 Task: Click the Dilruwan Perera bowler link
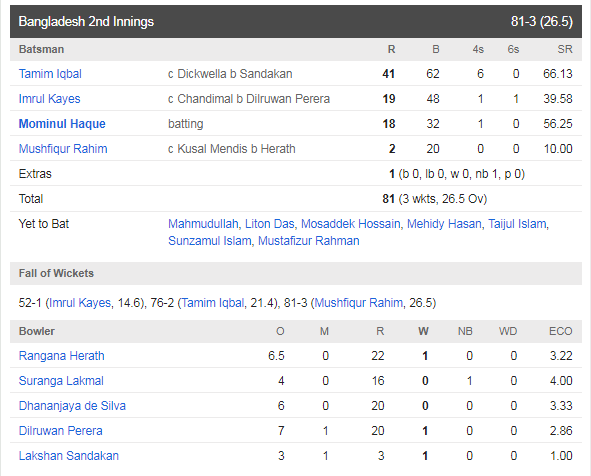(x=61, y=431)
